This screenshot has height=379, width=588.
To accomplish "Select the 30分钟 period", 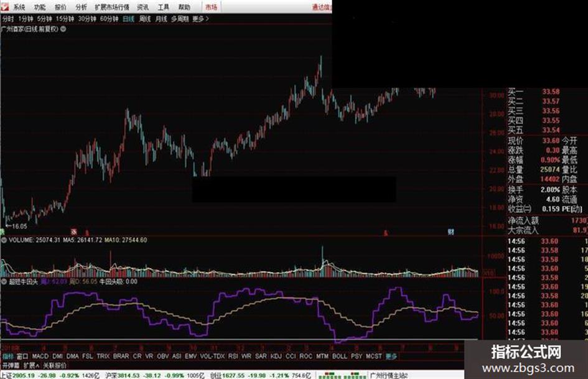I will [x=87, y=19].
